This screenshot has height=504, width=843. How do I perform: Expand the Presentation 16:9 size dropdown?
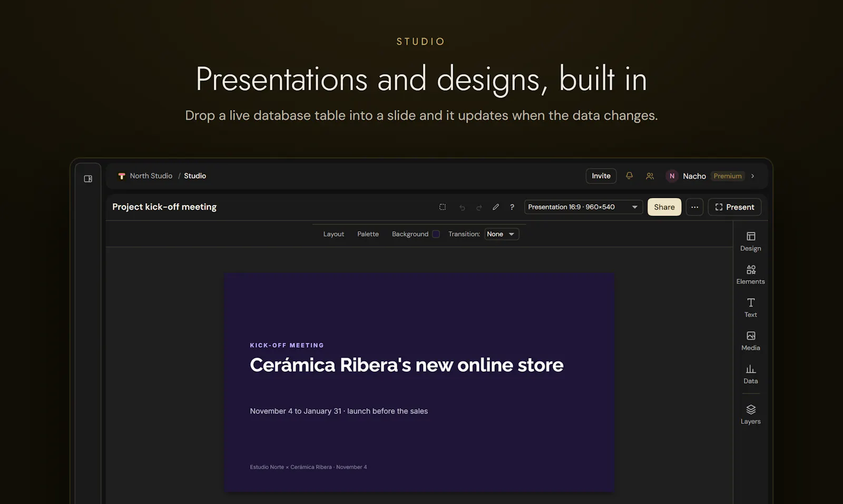pyautogui.click(x=583, y=207)
